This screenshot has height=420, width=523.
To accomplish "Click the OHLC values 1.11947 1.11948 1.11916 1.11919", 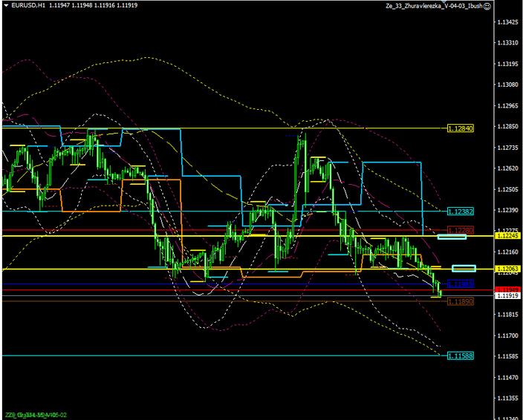I will pos(93,5).
